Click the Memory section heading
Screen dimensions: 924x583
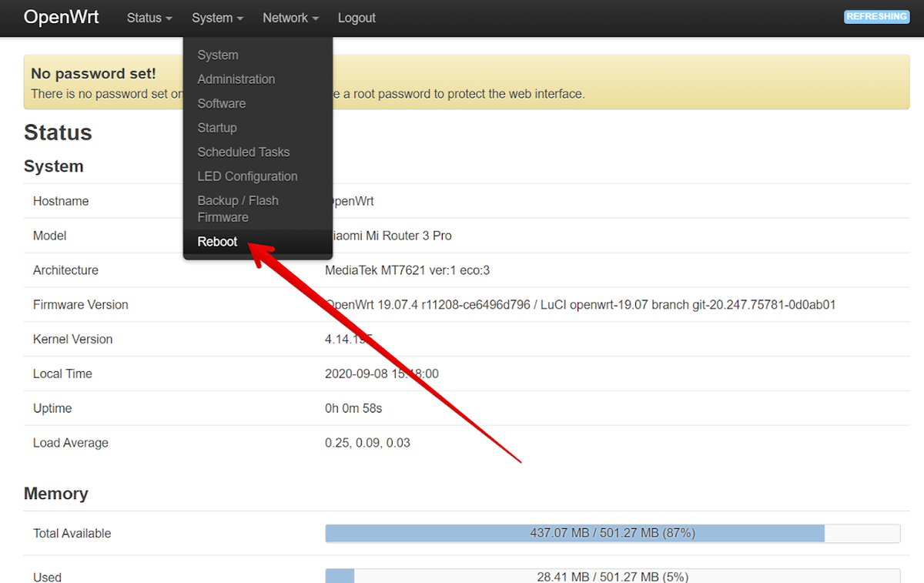tap(56, 494)
